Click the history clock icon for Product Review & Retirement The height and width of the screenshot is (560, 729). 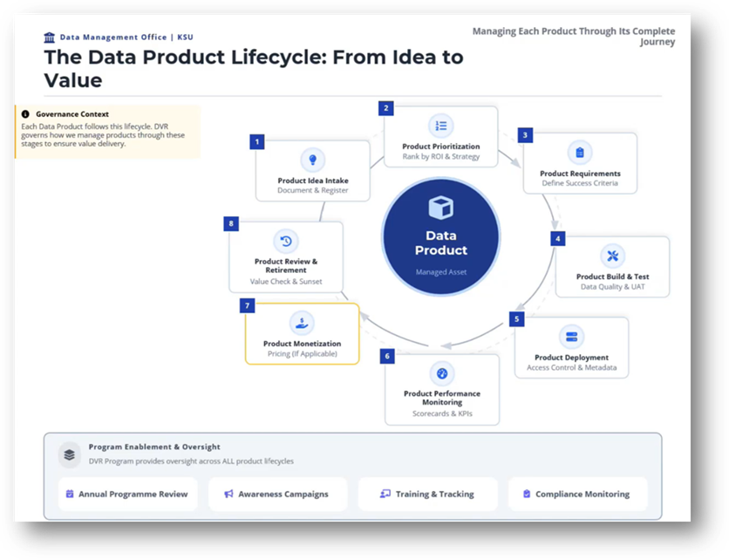point(286,241)
